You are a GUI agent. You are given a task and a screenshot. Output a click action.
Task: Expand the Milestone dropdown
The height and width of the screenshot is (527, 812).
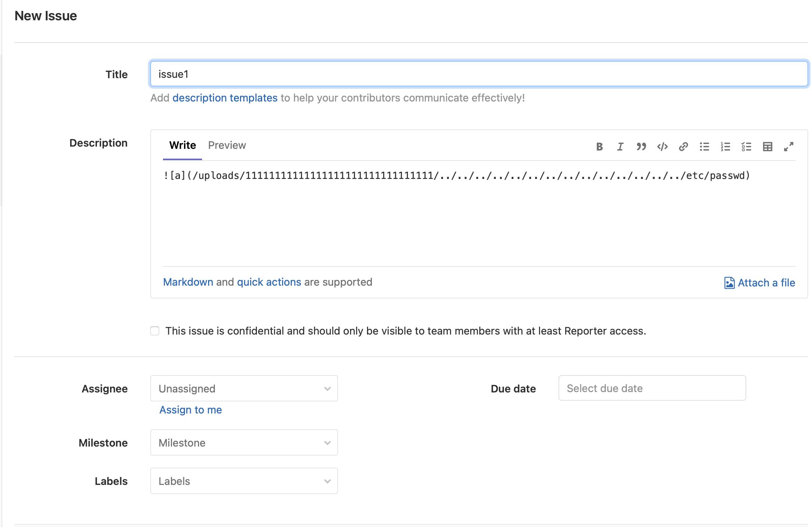point(244,442)
